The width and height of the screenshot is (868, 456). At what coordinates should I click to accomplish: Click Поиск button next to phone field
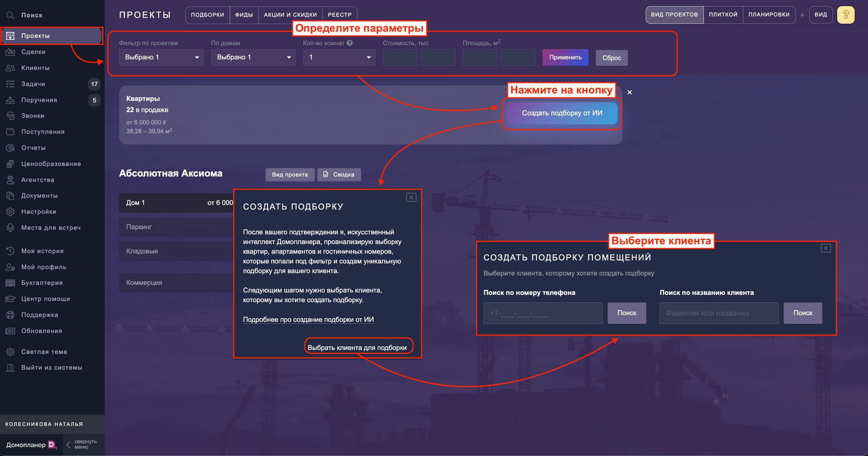[x=627, y=313]
